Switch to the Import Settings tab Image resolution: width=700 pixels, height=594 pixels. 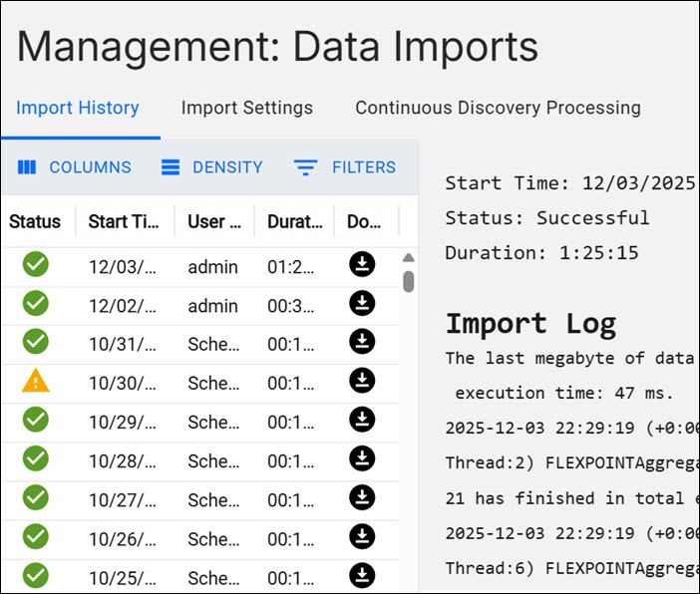tap(247, 108)
